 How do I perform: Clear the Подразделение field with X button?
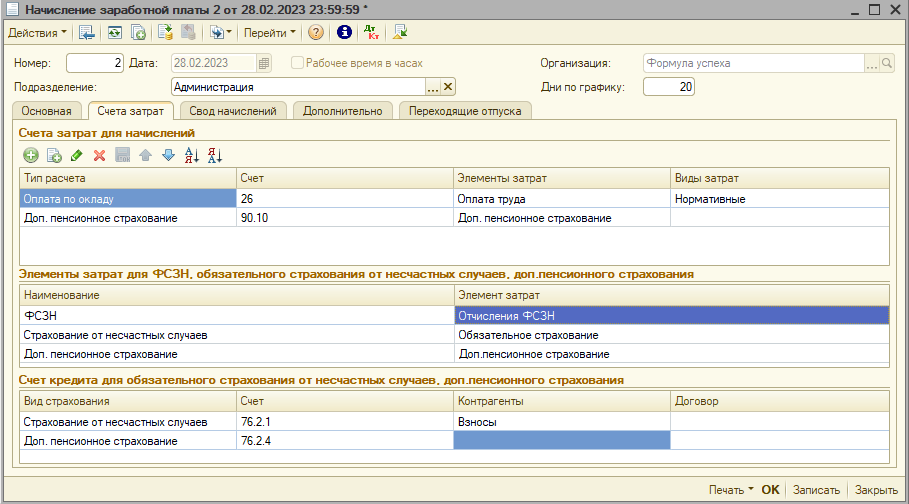point(448,87)
